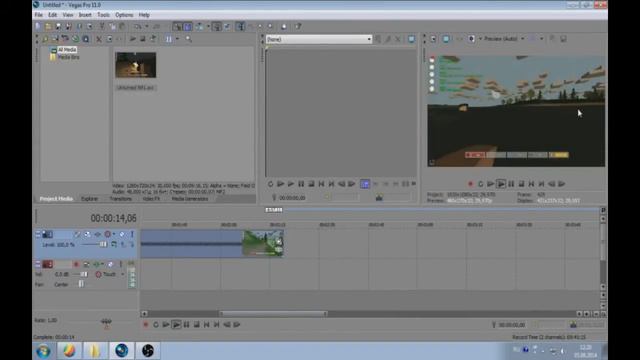
Task: Toggle Auto Ripple in the main toolbar
Action: point(199,27)
